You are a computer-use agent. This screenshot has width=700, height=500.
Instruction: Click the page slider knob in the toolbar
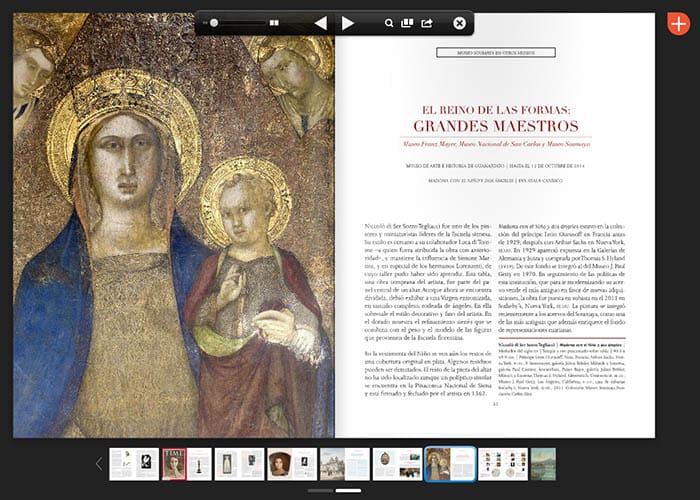[x=214, y=23]
